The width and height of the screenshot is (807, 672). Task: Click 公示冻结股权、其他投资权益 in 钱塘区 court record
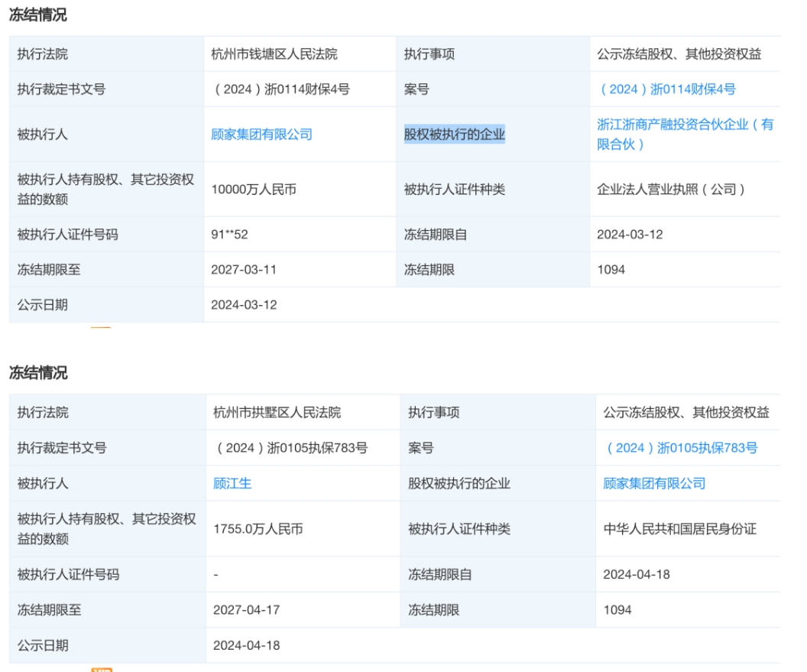[x=679, y=54]
